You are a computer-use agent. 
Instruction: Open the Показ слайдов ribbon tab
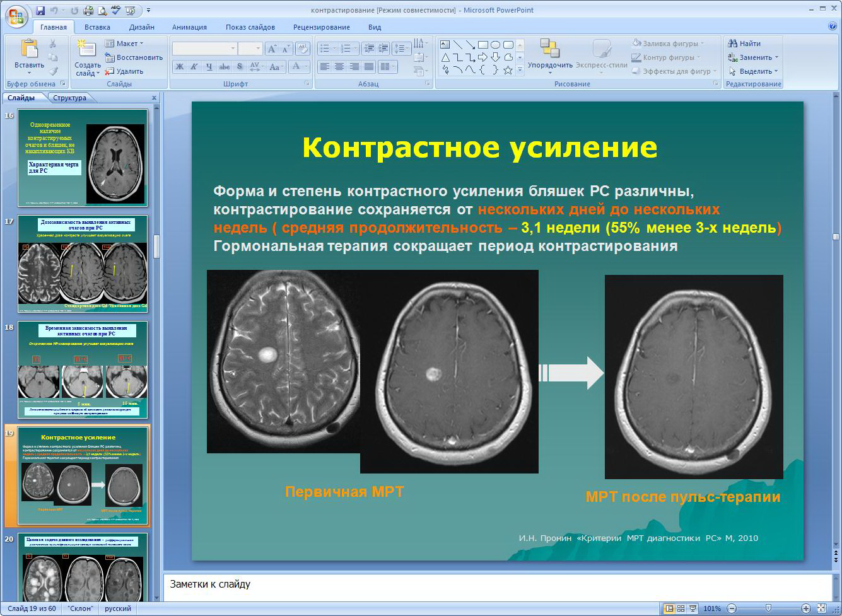[x=250, y=27]
